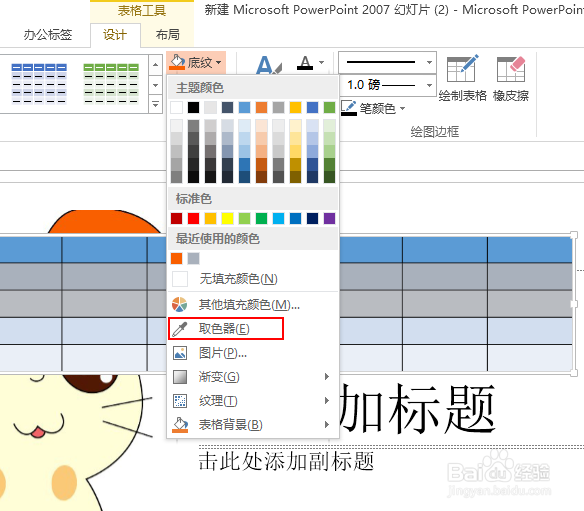Open 纹理(T) menu item
Image resolution: width=584 pixels, height=511 pixels.
point(253,401)
